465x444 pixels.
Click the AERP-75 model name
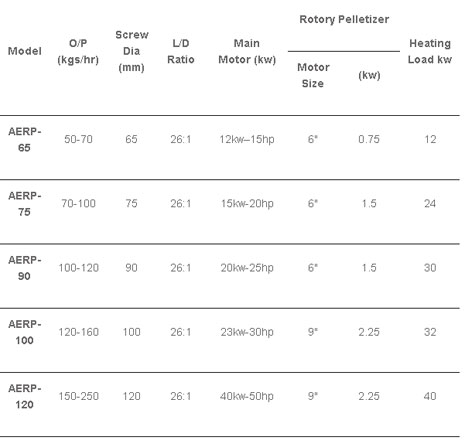[x=25, y=204]
